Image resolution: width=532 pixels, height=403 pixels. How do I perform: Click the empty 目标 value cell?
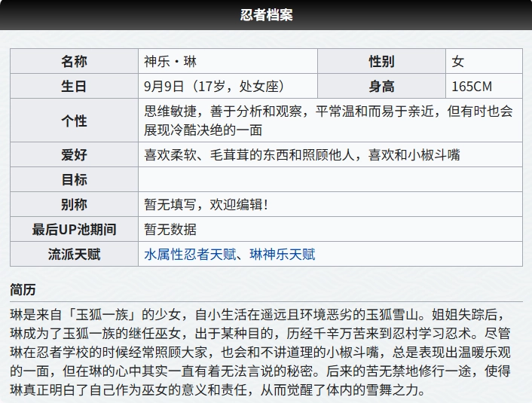click(x=329, y=179)
